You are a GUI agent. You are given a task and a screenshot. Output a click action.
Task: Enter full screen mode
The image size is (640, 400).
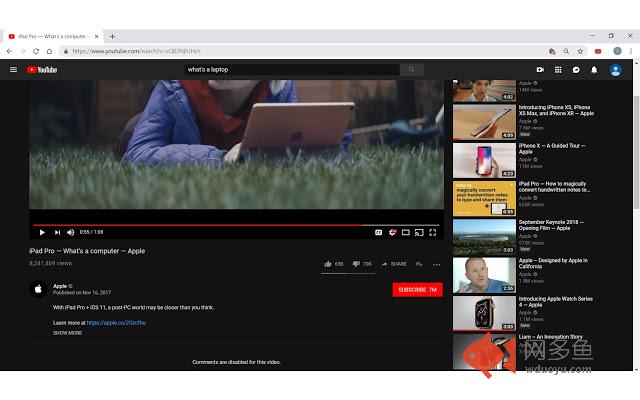(433, 232)
